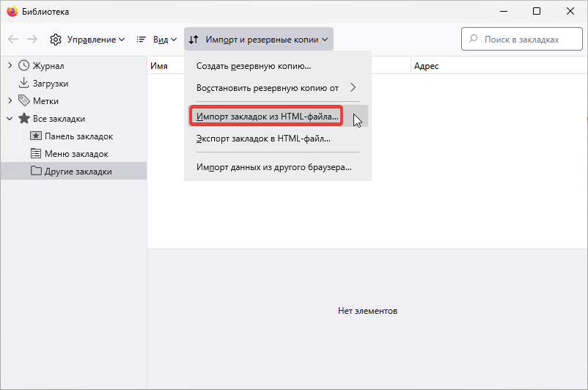Click the Все закладки star icon

(x=24, y=119)
